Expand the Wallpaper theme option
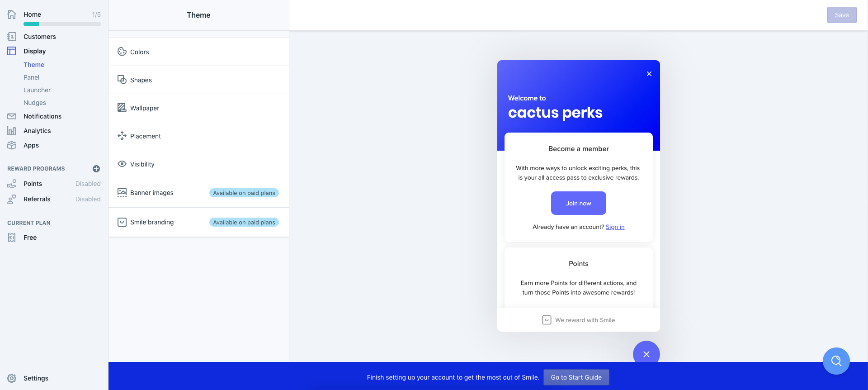The height and width of the screenshot is (390, 868). click(198, 108)
